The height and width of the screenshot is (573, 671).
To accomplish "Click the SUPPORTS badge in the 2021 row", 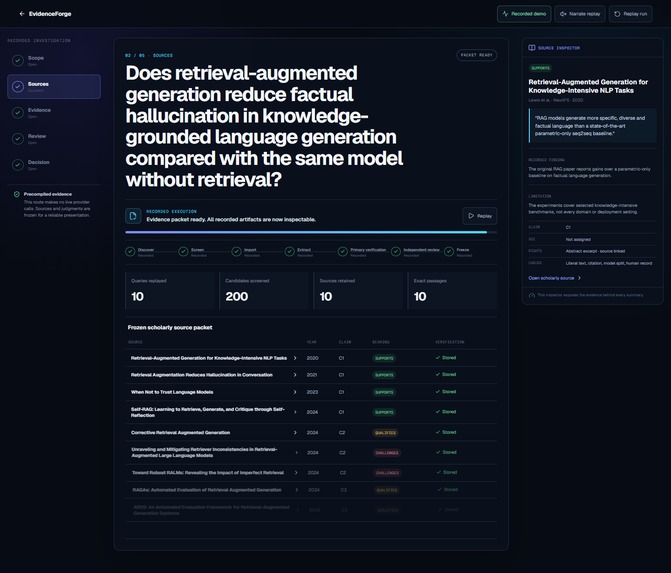I will click(x=384, y=375).
